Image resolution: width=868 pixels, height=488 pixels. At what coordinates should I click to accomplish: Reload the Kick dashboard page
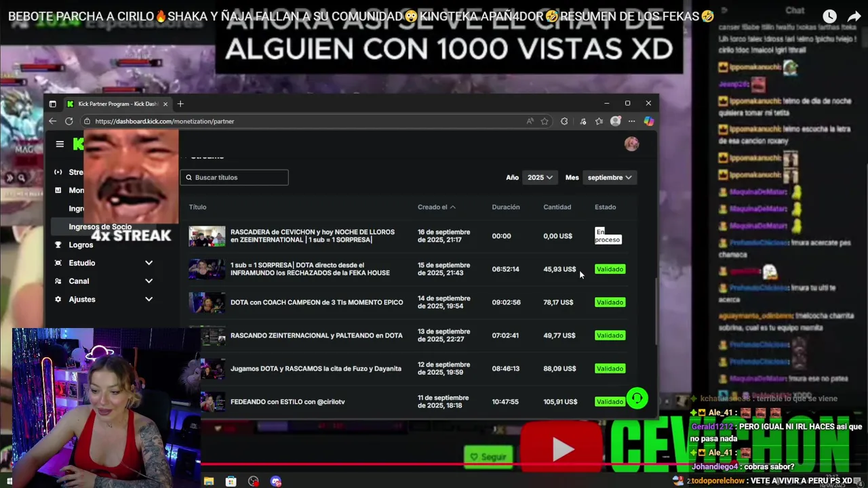pyautogui.click(x=68, y=121)
